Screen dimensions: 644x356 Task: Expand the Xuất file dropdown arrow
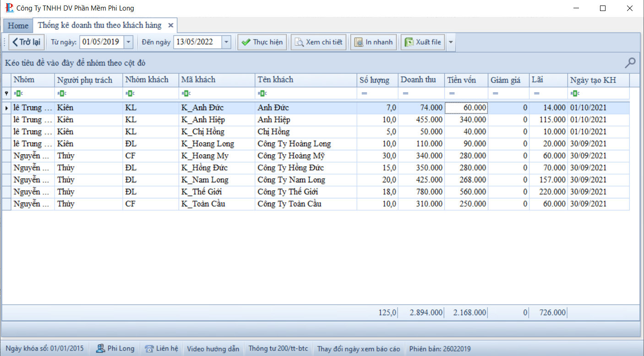tap(451, 42)
